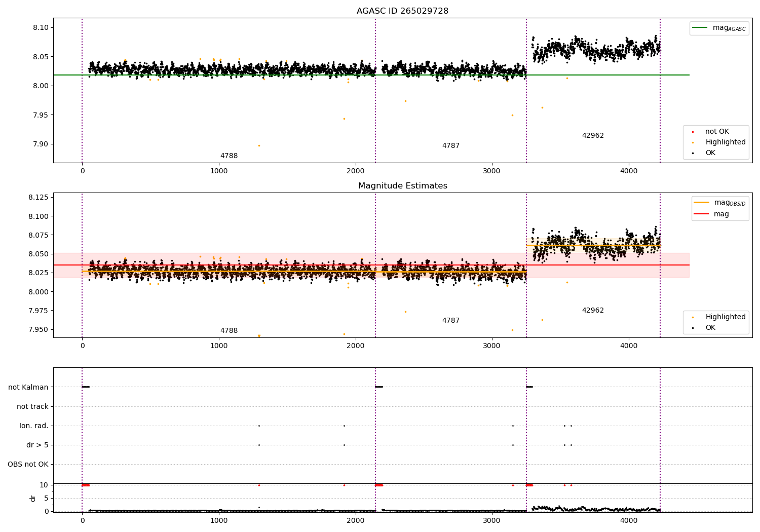Click the 8.00 y-axis tick label
This screenshot has width=760, height=532.
[41, 86]
